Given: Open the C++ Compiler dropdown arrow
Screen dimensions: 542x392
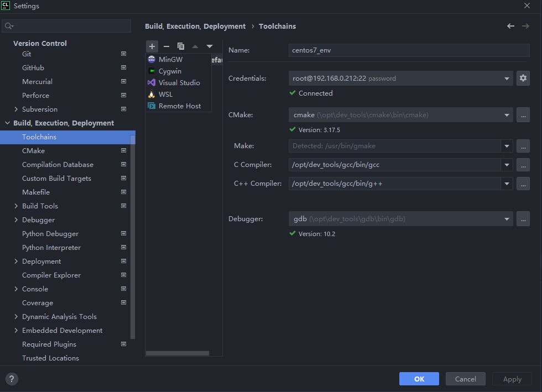Looking at the screenshot, I should (x=507, y=184).
